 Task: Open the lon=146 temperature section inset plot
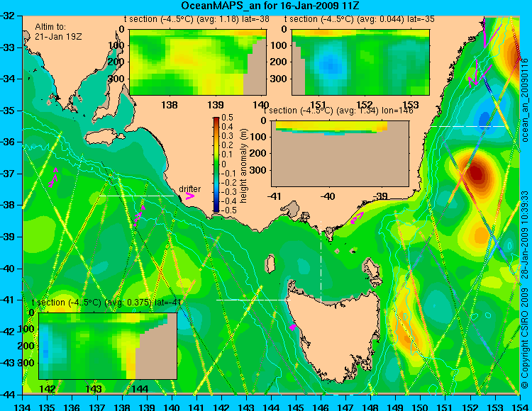pos(340,154)
